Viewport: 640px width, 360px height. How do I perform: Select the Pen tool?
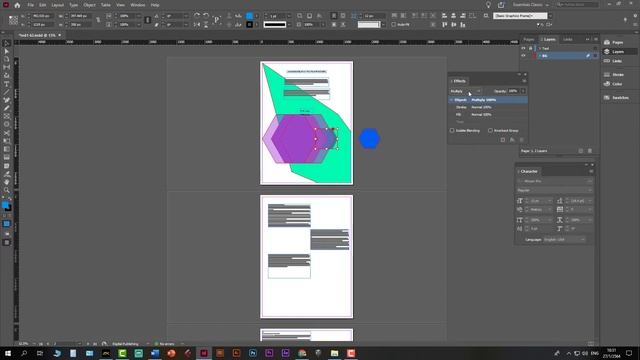[7, 100]
